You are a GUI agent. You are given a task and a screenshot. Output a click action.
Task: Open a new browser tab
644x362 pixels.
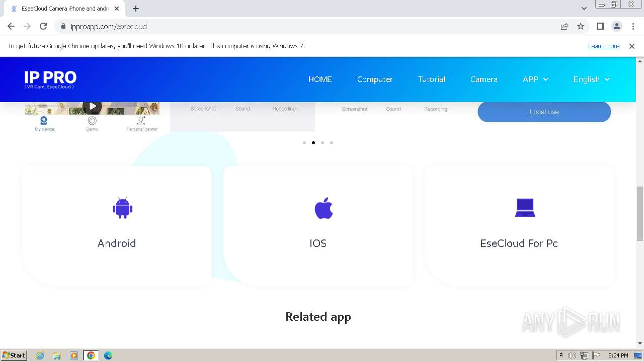tap(136, 9)
